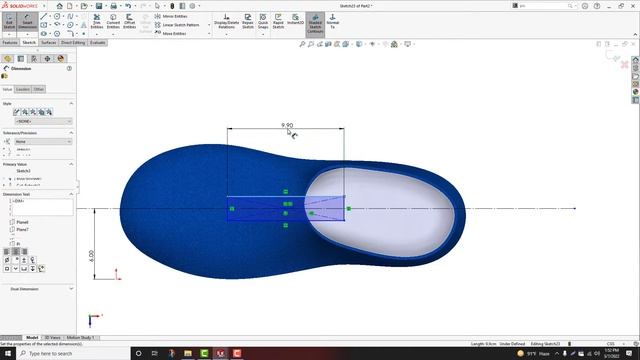Pick the Offset Entities tool
Image resolution: width=640 pixels, height=360 pixels.
129,21
